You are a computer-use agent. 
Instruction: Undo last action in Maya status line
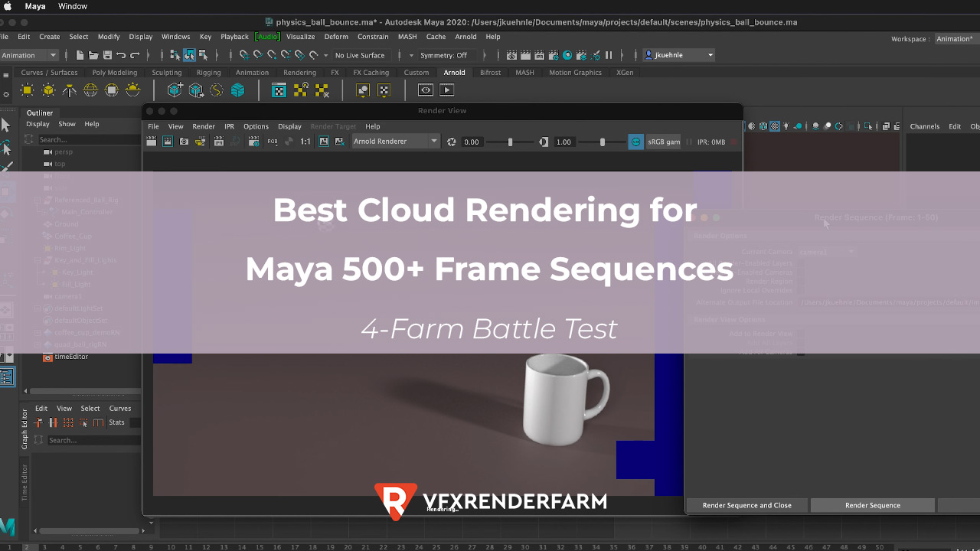click(x=121, y=55)
